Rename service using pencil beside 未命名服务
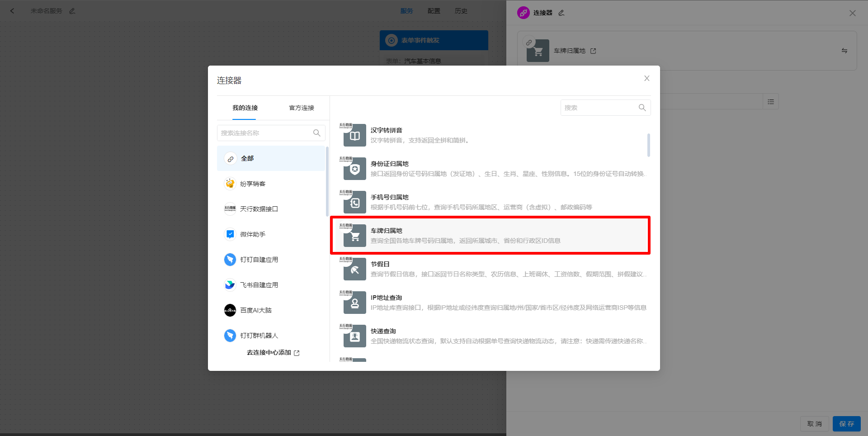 pyautogui.click(x=72, y=10)
